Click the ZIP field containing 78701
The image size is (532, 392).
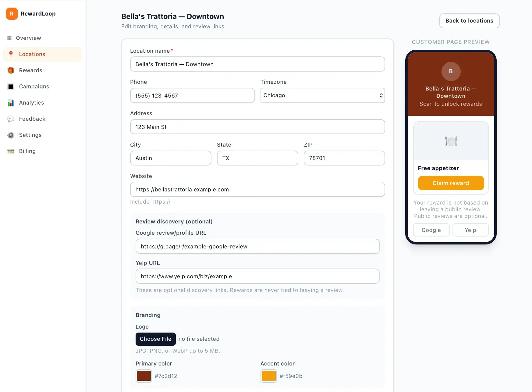pyautogui.click(x=344, y=158)
